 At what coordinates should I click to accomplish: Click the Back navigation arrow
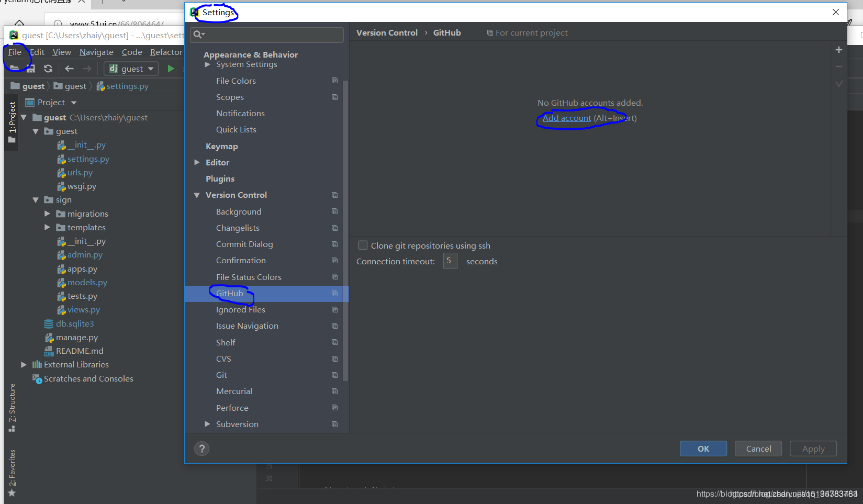pyautogui.click(x=69, y=69)
